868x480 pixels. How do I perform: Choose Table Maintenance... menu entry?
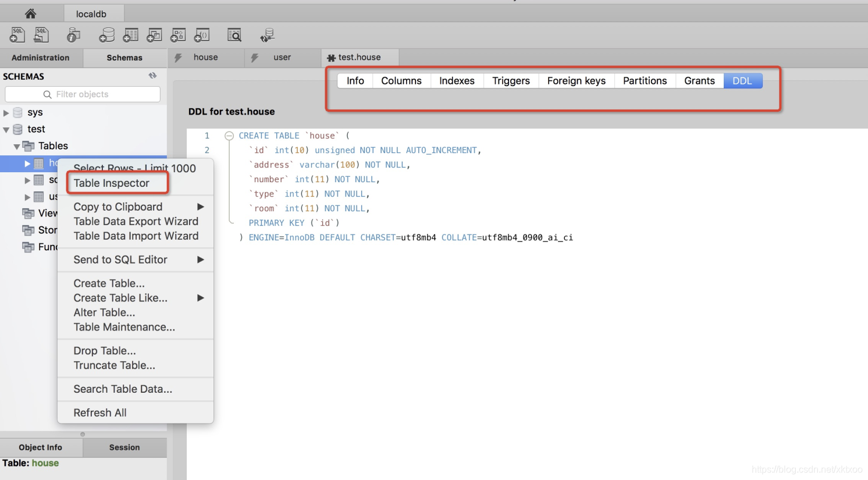pyautogui.click(x=135, y=327)
